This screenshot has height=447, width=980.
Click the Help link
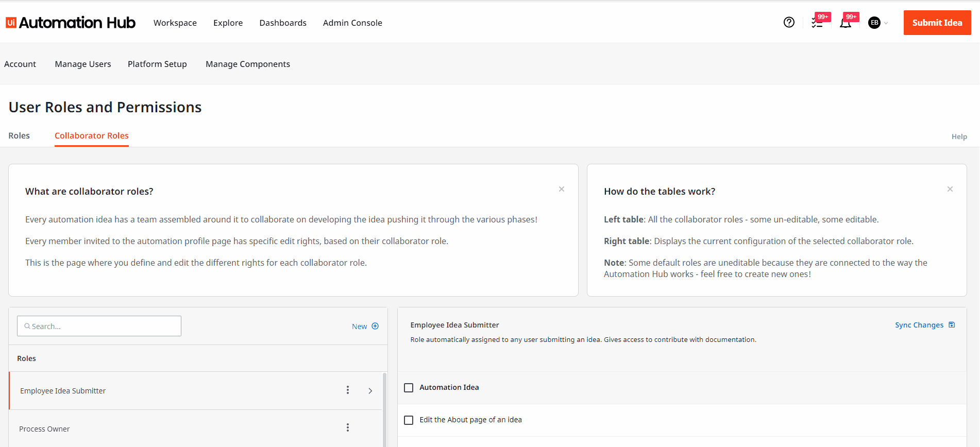click(959, 136)
